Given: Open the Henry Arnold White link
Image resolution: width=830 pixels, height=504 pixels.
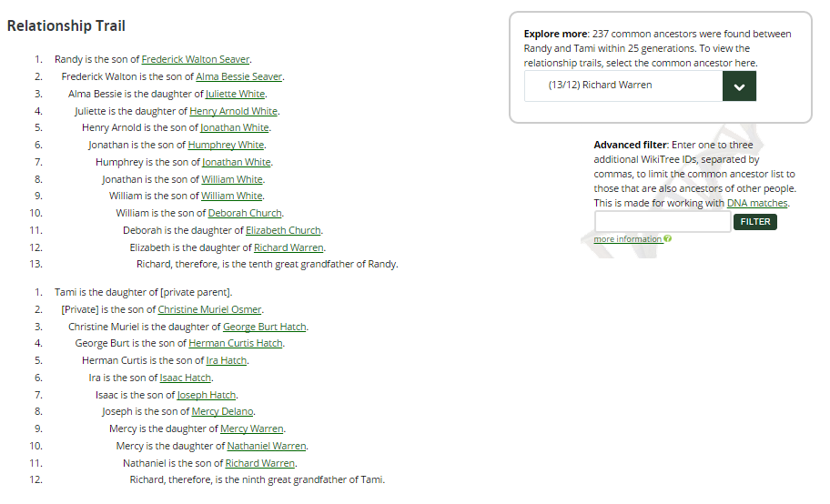Looking at the screenshot, I should [x=233, y=111].
